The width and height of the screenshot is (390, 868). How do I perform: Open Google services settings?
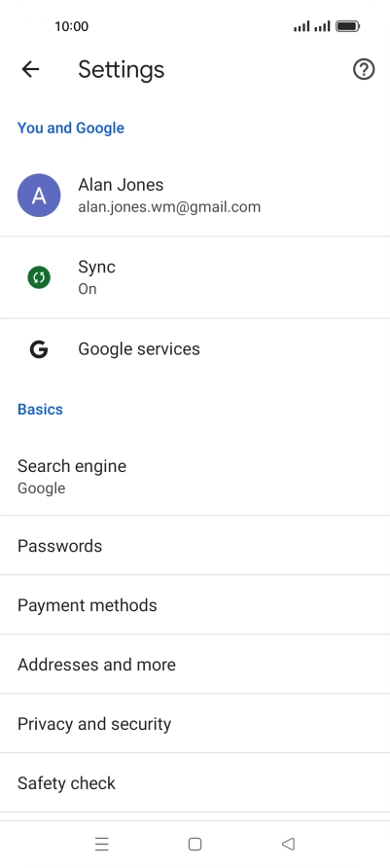(x=195, y=349)
